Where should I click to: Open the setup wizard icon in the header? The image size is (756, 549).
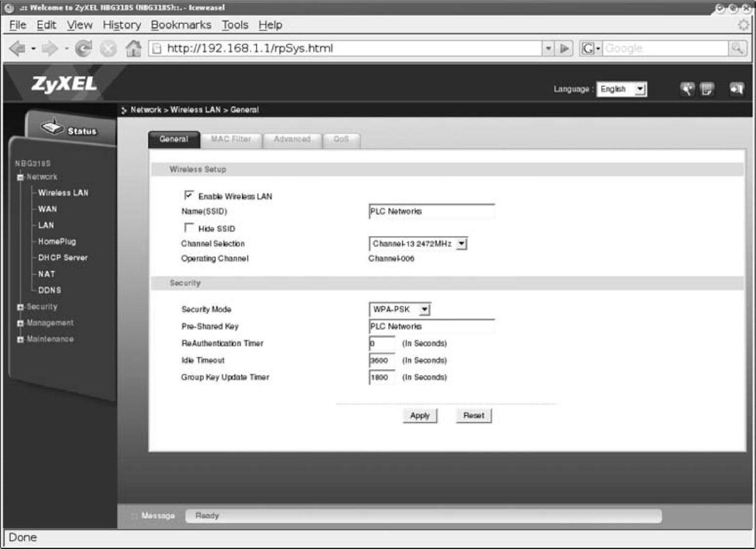point(687,89)
